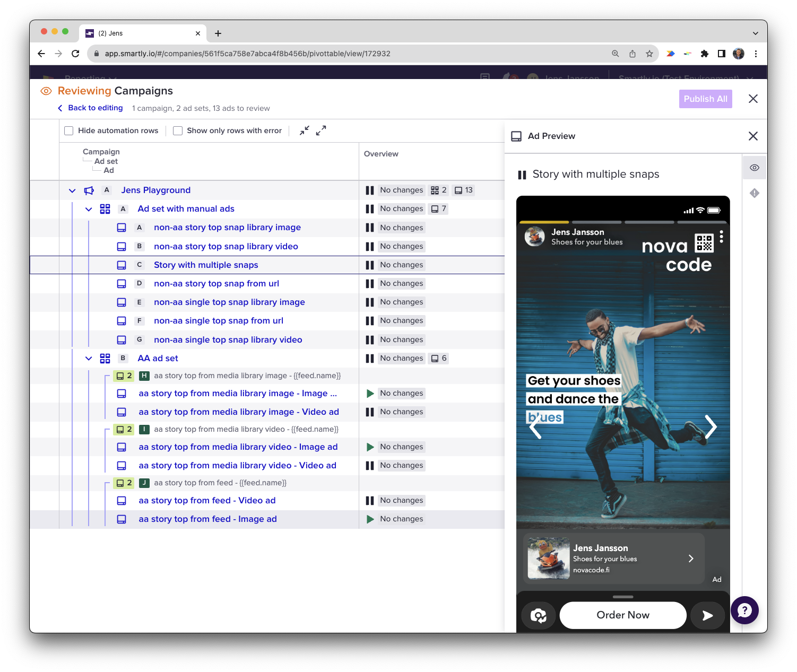Click the browser address bar URL

(247, 54)
